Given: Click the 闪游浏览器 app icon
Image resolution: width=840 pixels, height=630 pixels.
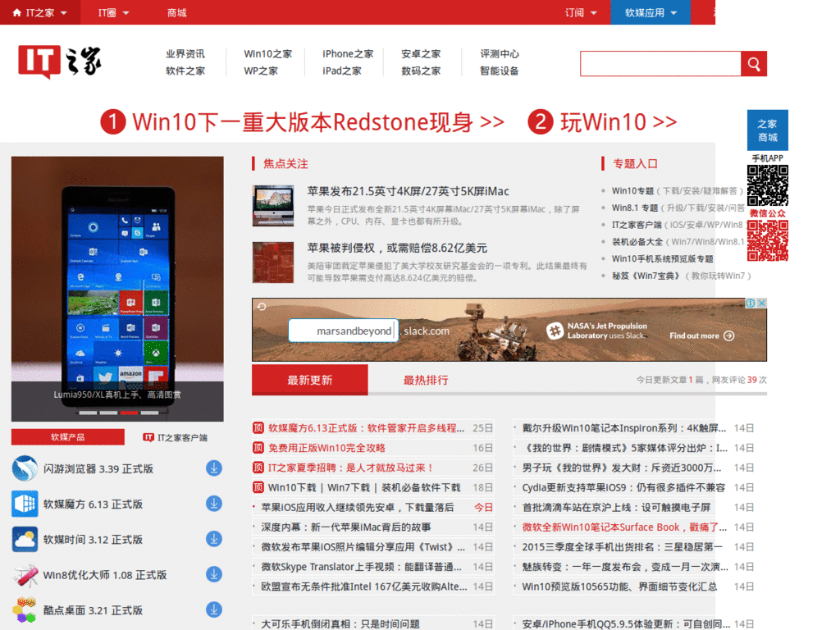Looking at the screenshot, I should pyautogui.click(x=25, y=468).
